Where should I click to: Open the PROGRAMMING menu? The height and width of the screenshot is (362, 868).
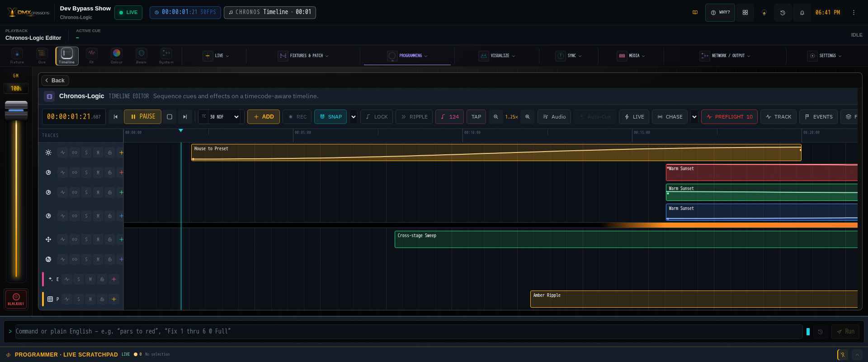pos(407,56)
